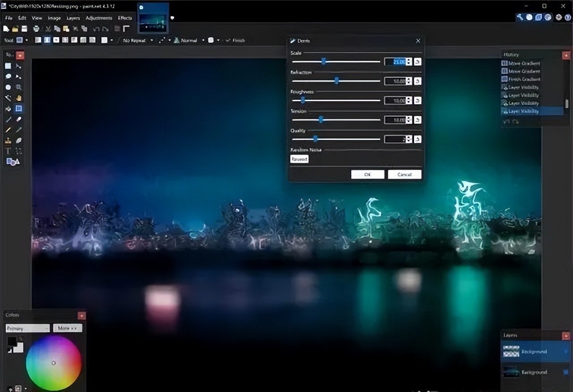573x392 pixels.
Task: Select the Text tool in toolbox
Action: (8, 151)
